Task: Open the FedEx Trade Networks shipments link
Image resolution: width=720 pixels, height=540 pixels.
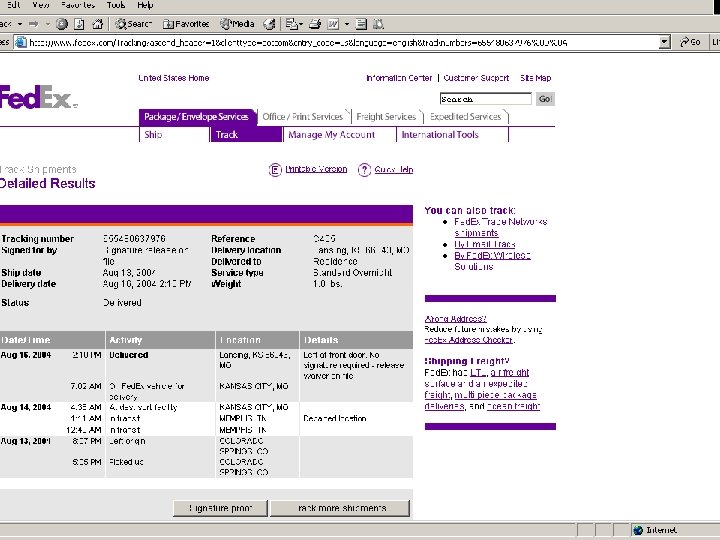Action: [500, 227]
